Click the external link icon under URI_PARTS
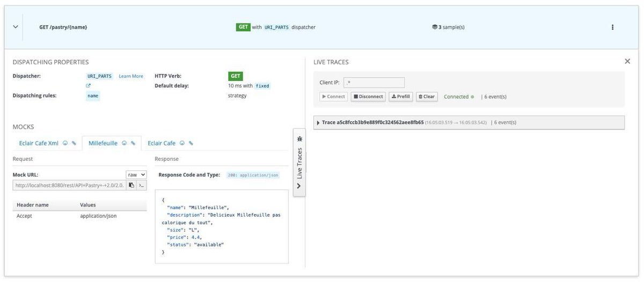644x282 pixels. point(89,85)
